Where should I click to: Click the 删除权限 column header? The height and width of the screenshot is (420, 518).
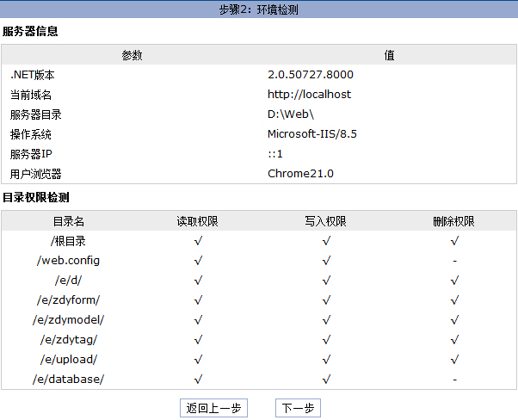(x=453, y=221)
